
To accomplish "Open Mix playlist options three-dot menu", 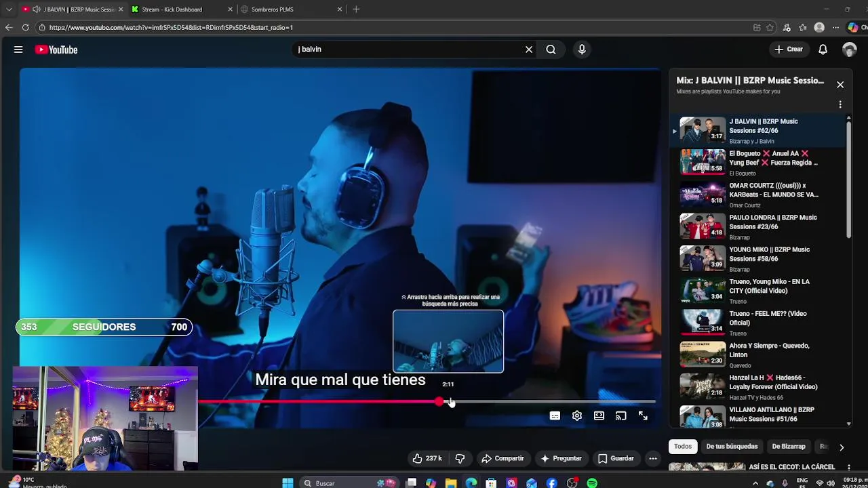I will pyautogui.click(x=840, y=104).
